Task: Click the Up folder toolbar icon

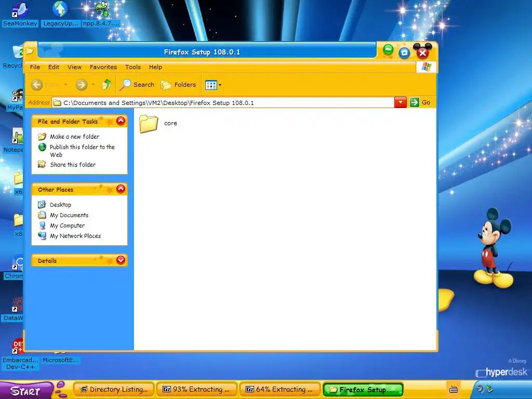Action: coord(107,85)
